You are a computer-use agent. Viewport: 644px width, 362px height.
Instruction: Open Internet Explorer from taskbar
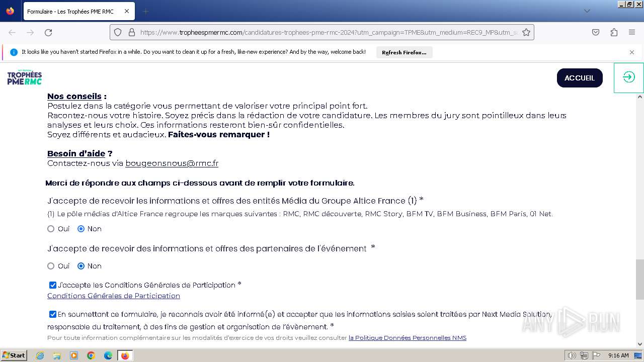click(x=40, y=355)
